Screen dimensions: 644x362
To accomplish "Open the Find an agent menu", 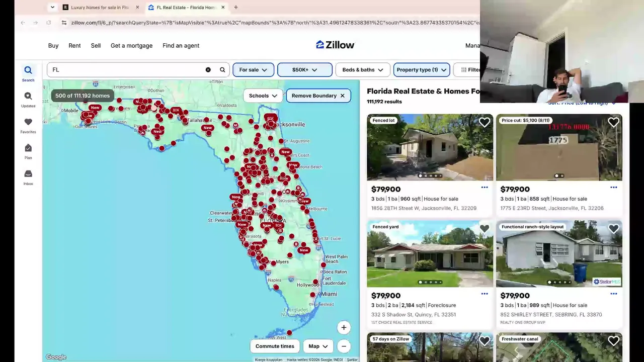I will pyautogui.click(x=181, y=46).
